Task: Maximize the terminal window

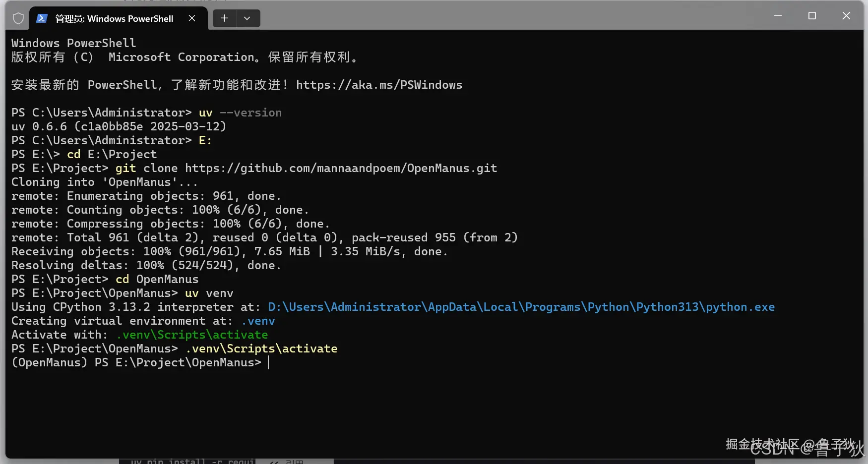Action: coord(812,16)
